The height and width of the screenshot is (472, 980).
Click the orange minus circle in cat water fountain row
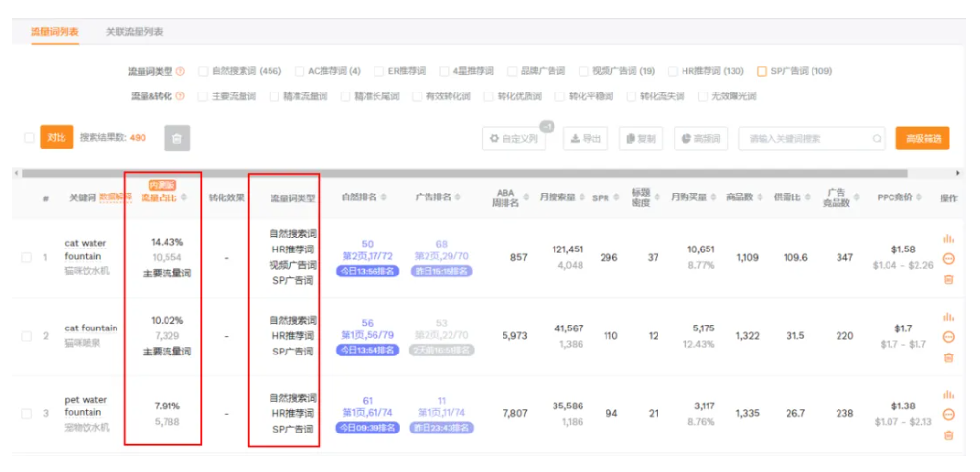(x=948, y=259)
